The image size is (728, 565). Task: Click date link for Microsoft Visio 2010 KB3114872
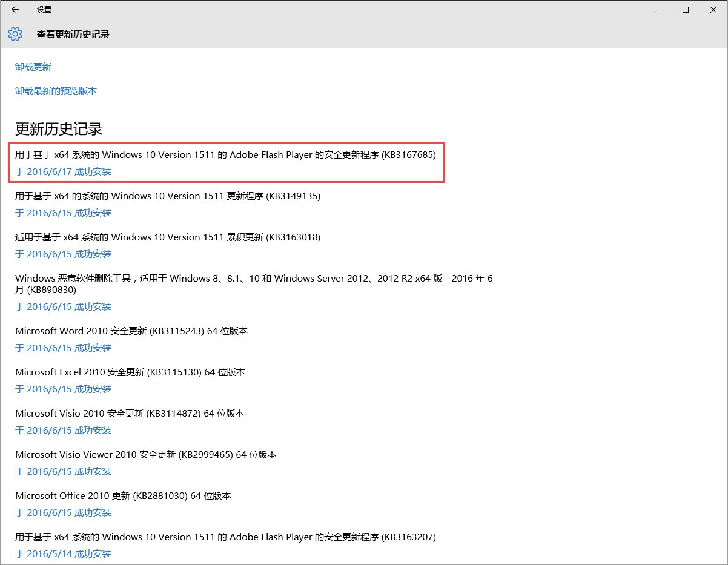[x=63, y=430]
